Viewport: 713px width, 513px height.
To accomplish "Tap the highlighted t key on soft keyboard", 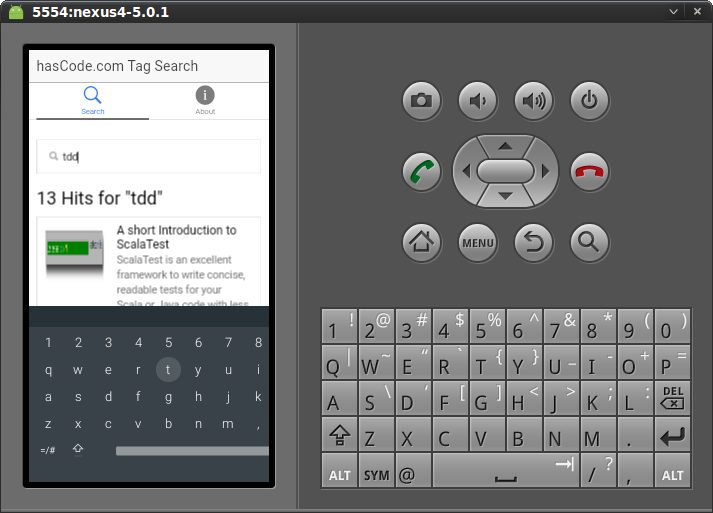I will pyautogui.click(x=168, y=369).
